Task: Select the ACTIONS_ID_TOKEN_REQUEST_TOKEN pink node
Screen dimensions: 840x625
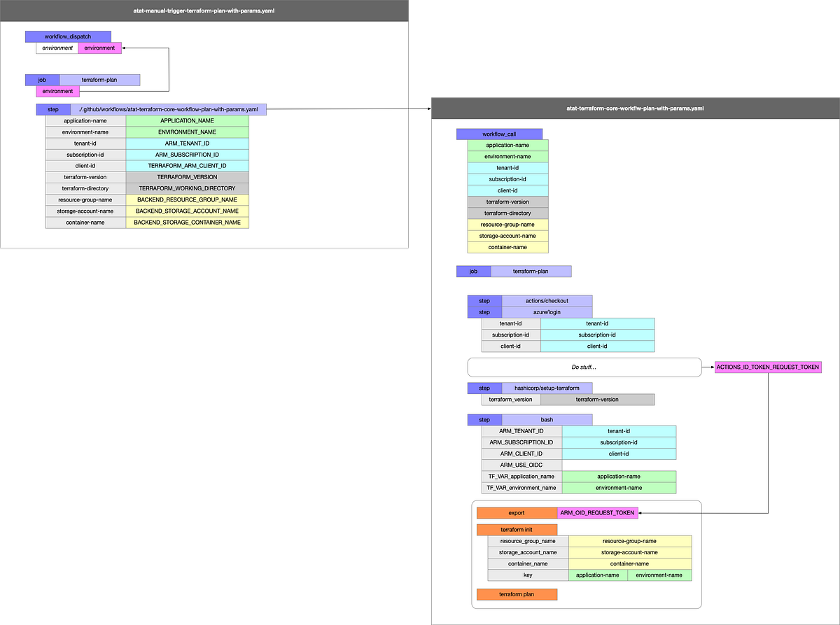Action: tap(767, 366)
